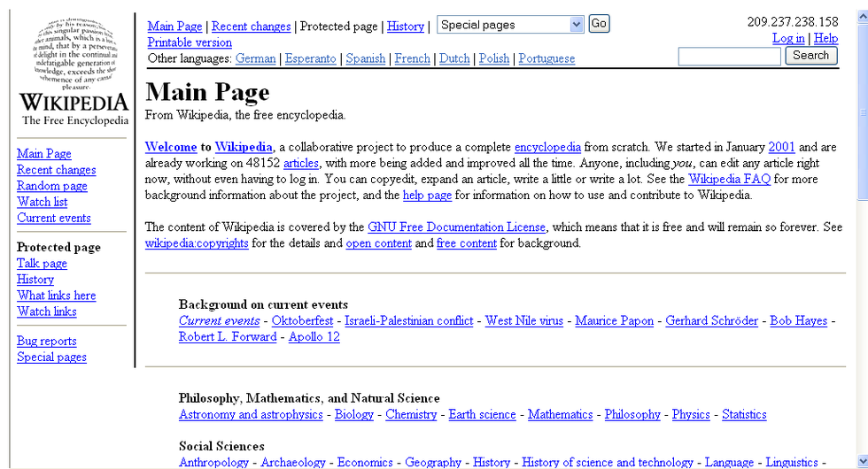This screenshot has width=868, height=469.
Task: Click the vertical scrollbar thumb
Action: [863, 111]
